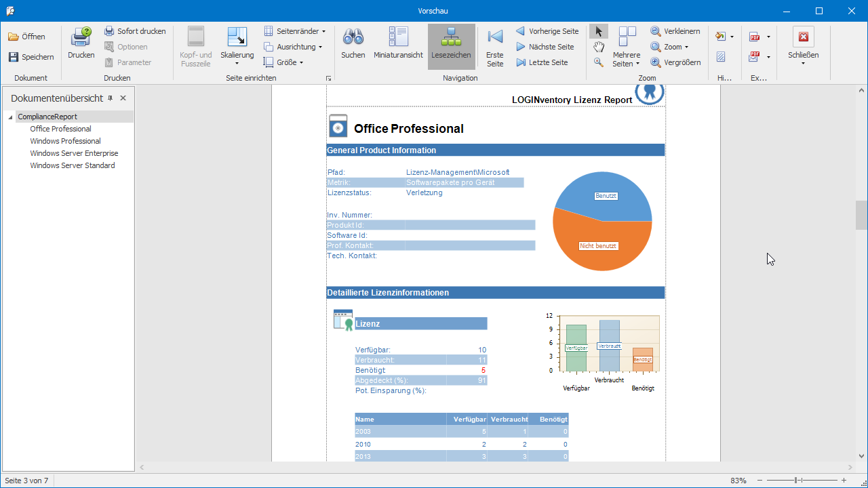Click the zoom slider plus button

[844, 481]
